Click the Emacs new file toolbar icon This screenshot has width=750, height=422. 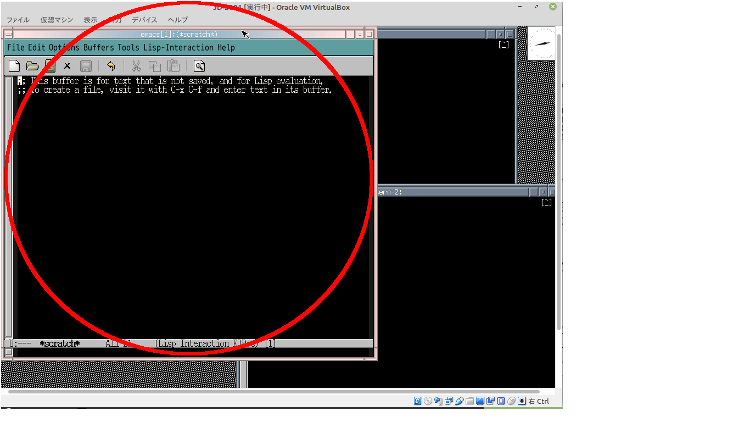point(14,66)
